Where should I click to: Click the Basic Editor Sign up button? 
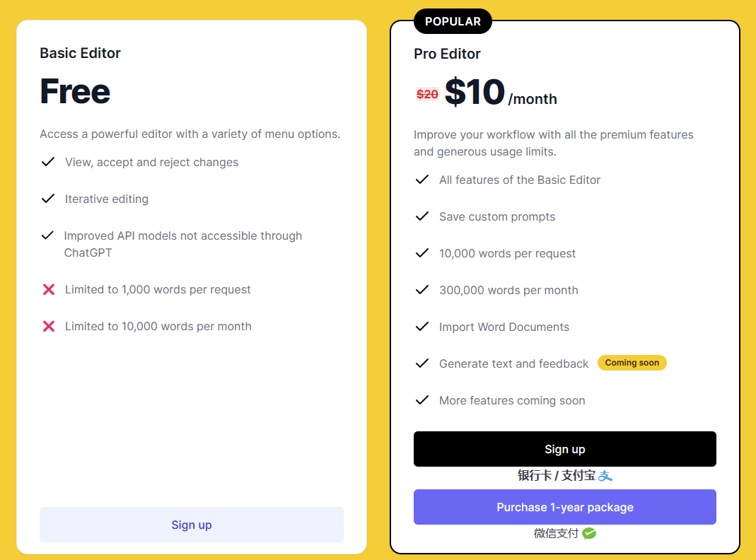pos(192,525)
